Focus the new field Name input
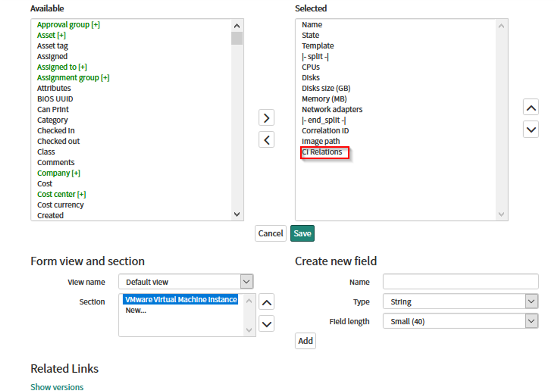This screenshot has width=556, height=392. pos(460,282)
